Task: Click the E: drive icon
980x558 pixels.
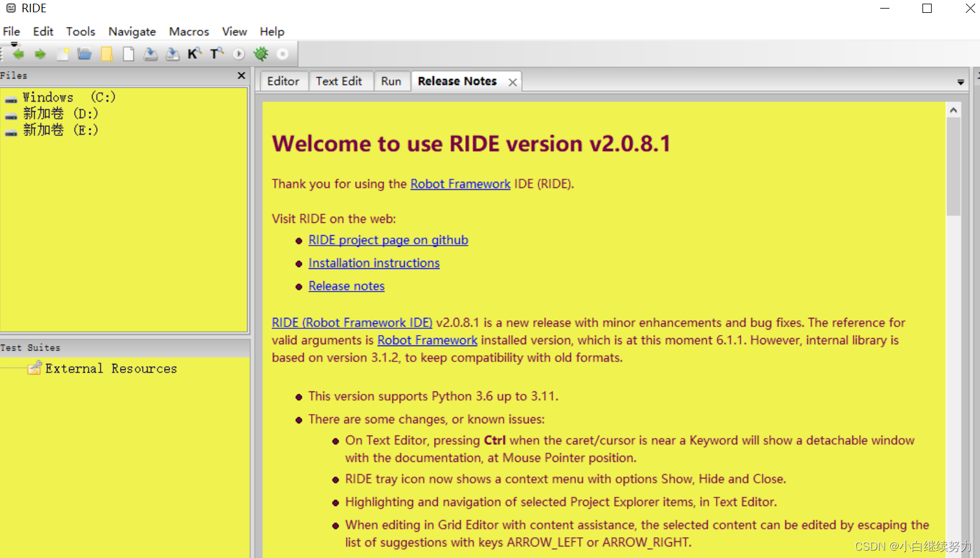Action: point(11,132)
